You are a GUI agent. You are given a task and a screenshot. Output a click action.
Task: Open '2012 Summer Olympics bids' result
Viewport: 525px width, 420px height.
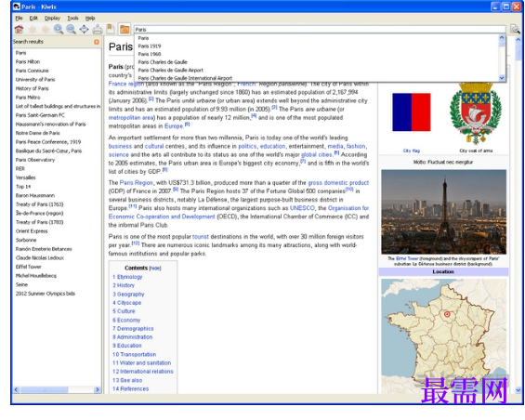click(46, 294)
